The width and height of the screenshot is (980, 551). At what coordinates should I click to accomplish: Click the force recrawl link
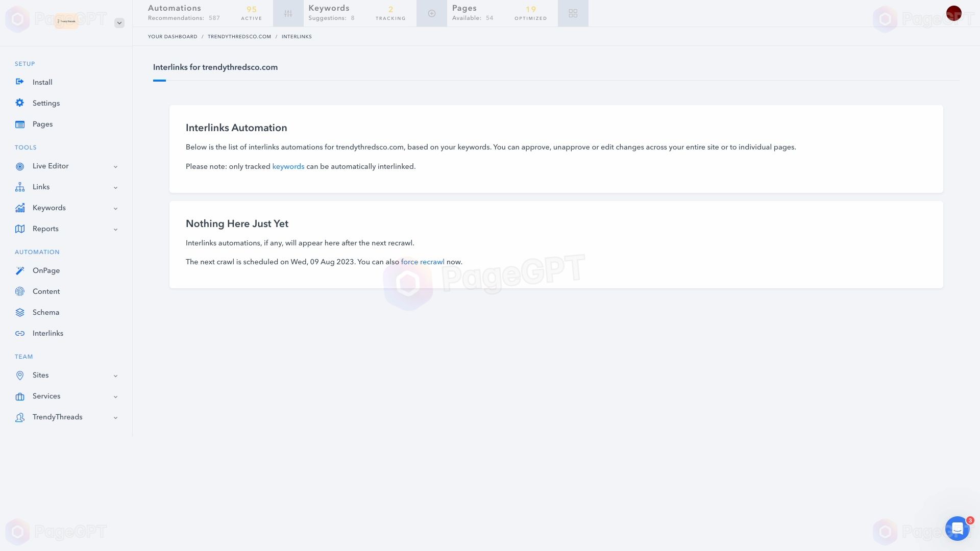tap(422, 262)
